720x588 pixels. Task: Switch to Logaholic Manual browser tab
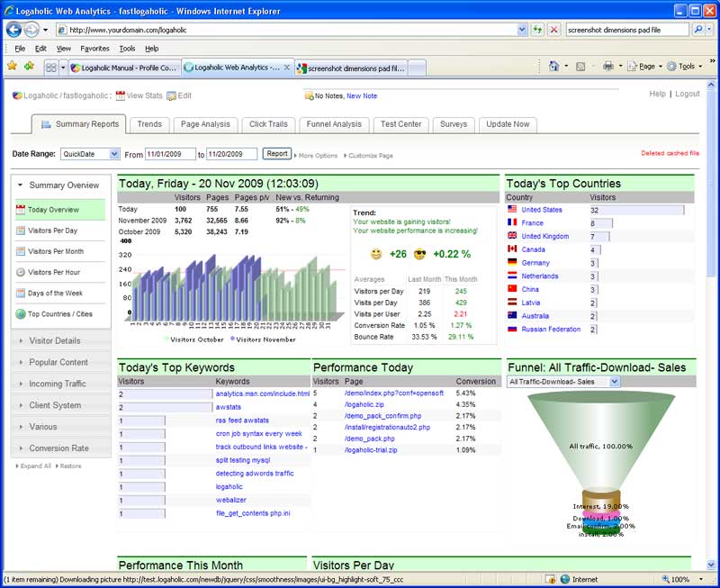pyautogui.click(x=124, y=68)
